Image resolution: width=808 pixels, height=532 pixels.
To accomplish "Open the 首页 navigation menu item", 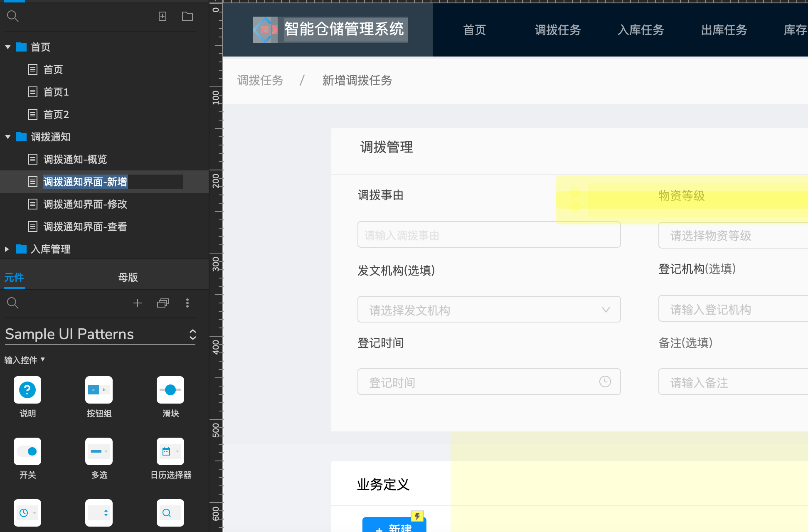I will (475, 30).
